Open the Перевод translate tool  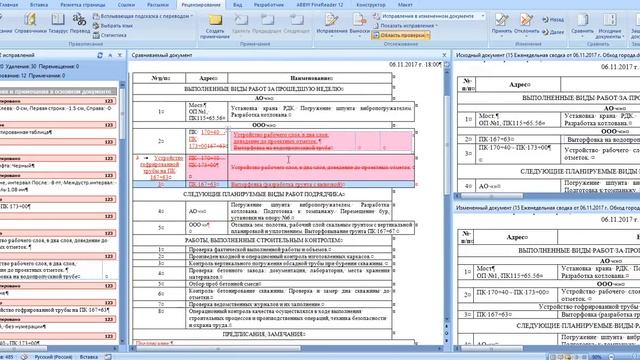pyautogui.click(x=80, y=23)
